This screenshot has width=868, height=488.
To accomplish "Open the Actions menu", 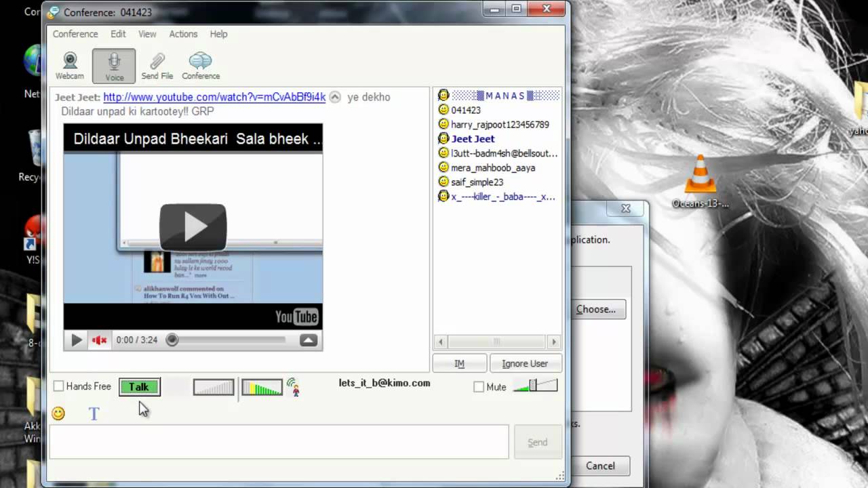I will pos(183,34).
